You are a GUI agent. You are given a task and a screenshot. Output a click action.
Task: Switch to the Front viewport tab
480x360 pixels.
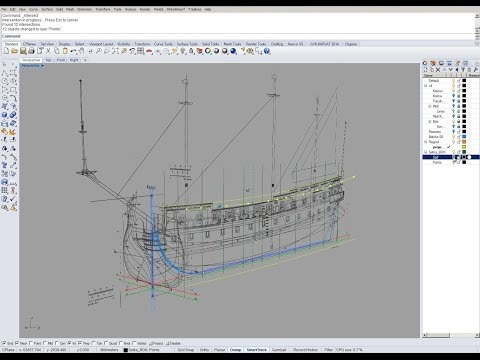(60, 60)
